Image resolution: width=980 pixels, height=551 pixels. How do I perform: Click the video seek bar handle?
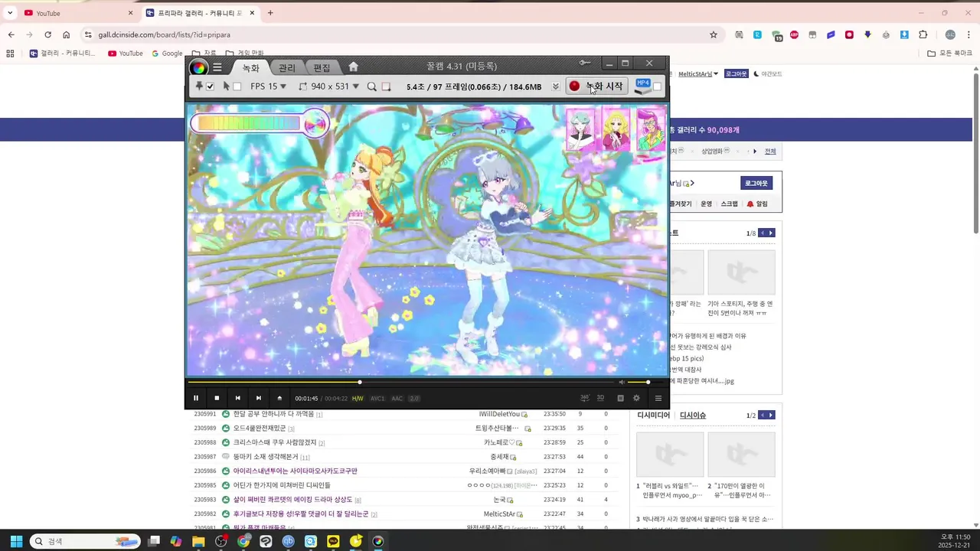pos(360,382)
